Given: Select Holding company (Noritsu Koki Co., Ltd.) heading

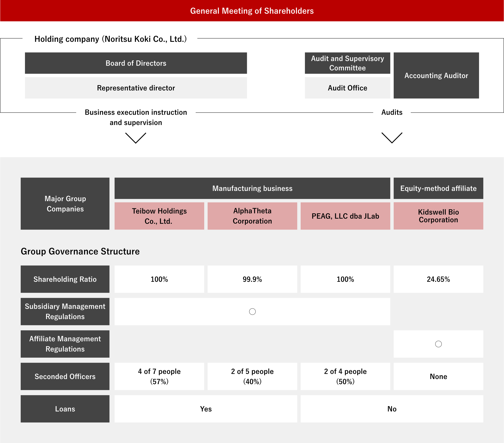Looking at the screenshot, I should point(111,39).
